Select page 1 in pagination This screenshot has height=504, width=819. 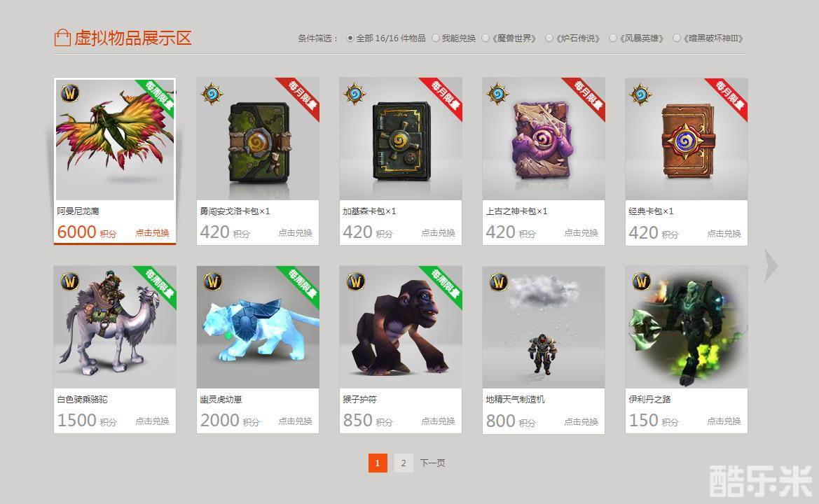pos(378,463)
